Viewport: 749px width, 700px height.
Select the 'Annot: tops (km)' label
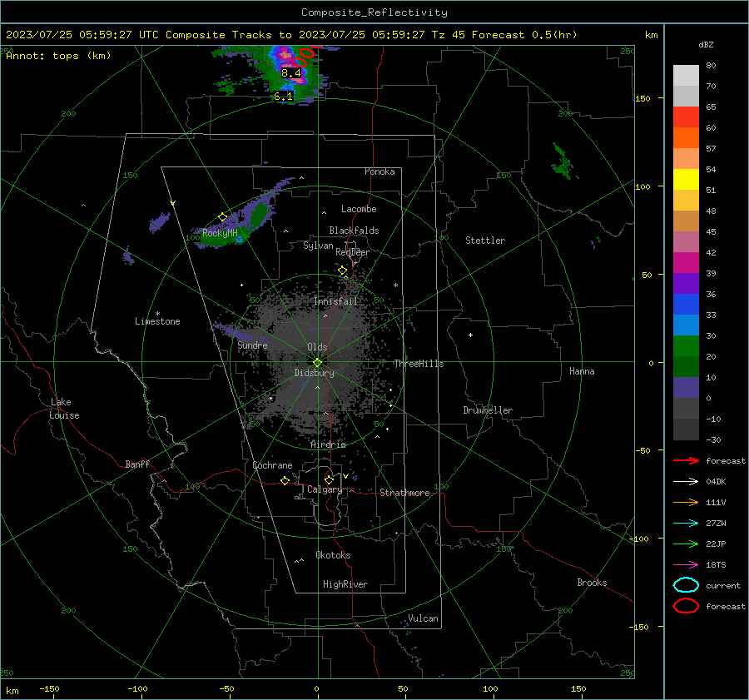pos(58,56)
